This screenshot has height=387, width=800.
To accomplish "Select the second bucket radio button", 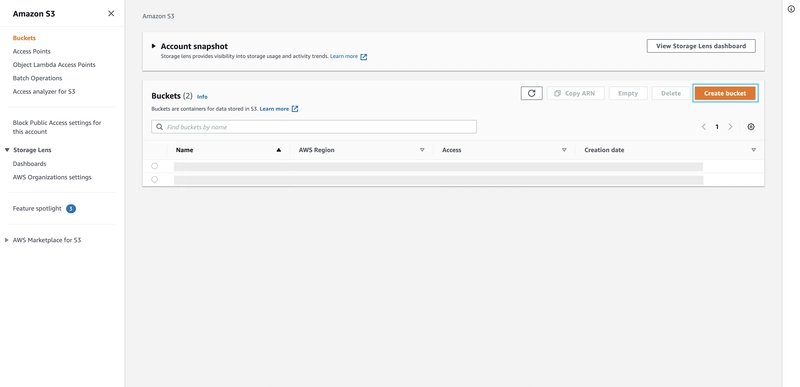I will click(x=155, y=179).
